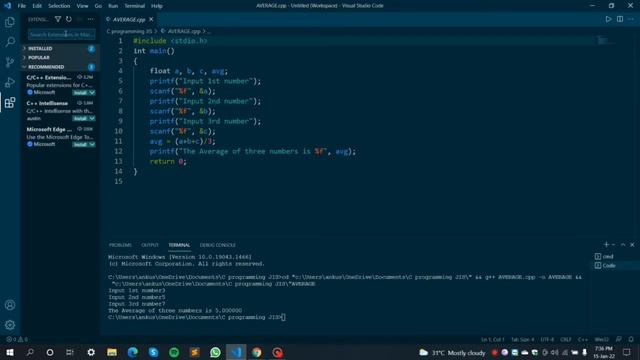
Task: Open Visual Studio Code taskbar icon
Action: 236,352
